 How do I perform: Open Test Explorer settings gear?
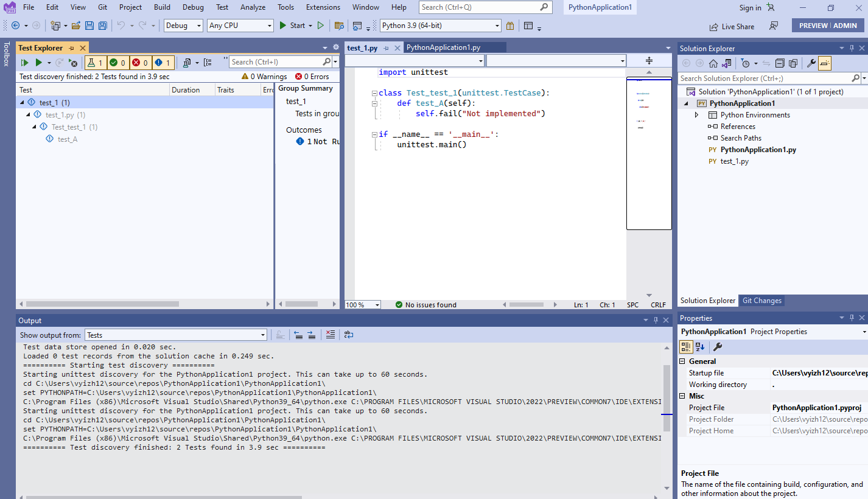click(x=335, y=47)
